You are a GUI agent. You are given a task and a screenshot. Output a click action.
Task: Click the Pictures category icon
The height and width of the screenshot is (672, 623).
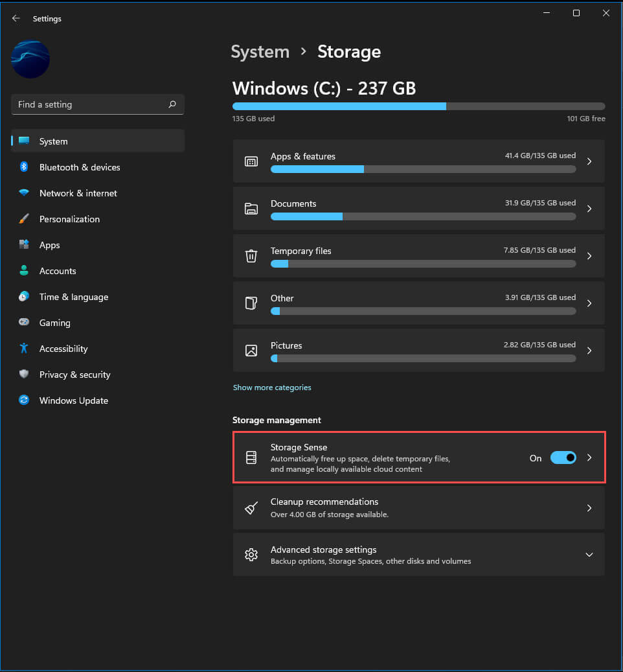tap(251, 351)
